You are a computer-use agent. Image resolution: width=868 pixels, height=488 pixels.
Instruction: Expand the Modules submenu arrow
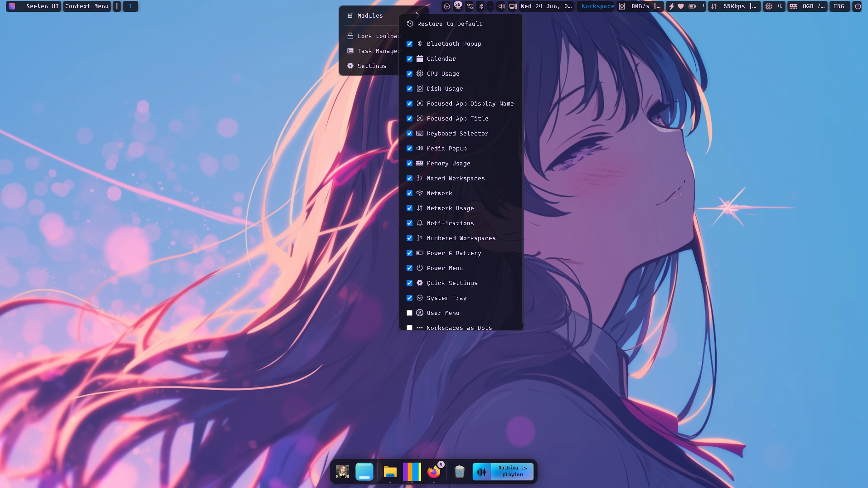coord(417,15)
